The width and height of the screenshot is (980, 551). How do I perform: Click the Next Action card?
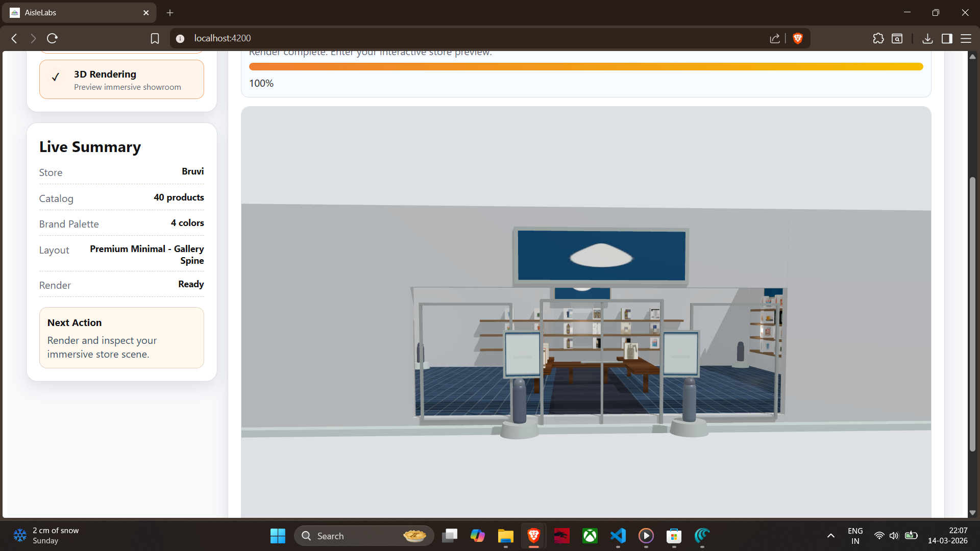coord(121,338)
